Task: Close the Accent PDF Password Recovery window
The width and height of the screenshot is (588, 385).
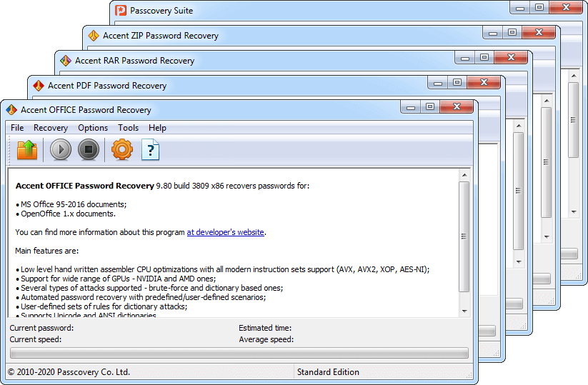Action: pos(484,82)
